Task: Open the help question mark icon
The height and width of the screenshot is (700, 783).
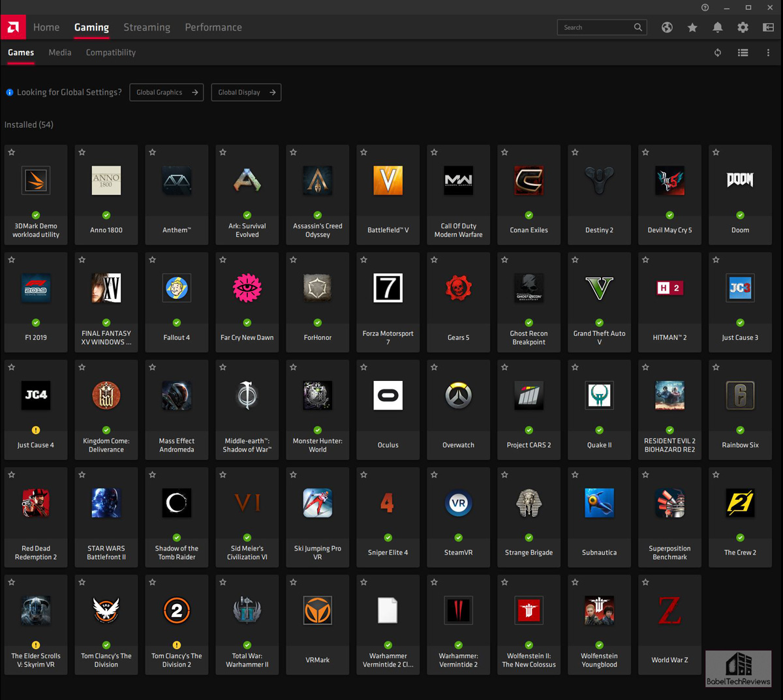Action: (x=705, y=7)
